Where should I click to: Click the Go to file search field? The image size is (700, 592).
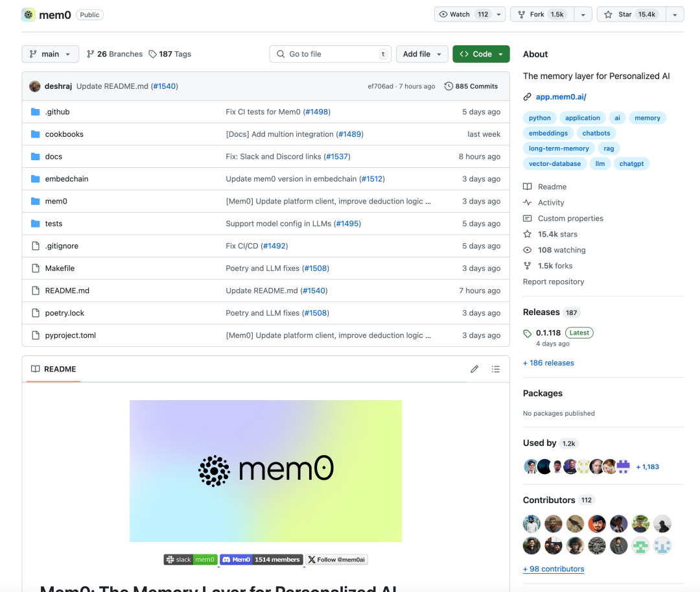[330, 54]
